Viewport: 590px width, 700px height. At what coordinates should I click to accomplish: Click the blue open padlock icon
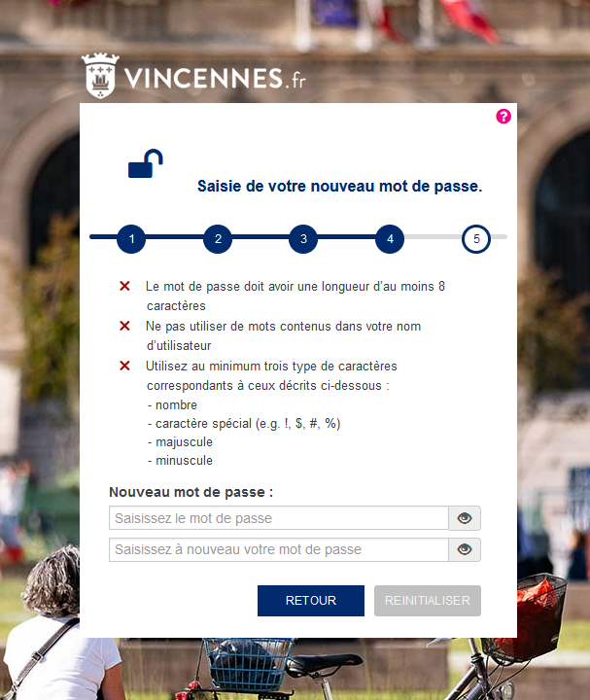click(x=146, y=163)
